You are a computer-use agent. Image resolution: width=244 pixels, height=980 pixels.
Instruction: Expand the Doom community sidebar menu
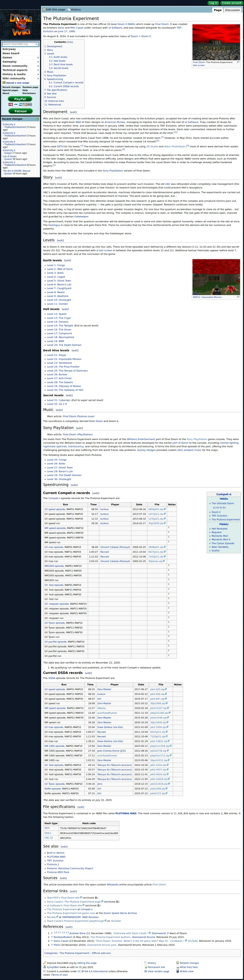[x=21, y=66]
